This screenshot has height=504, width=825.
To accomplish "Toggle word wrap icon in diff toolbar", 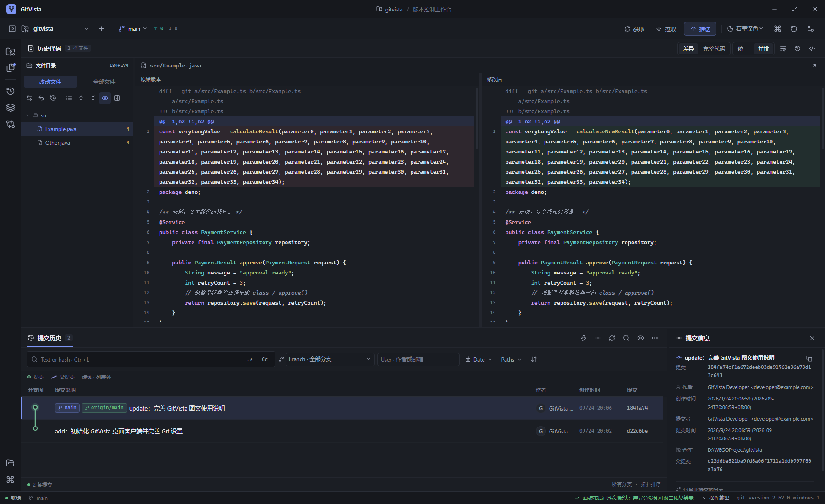I will point(783,49).
